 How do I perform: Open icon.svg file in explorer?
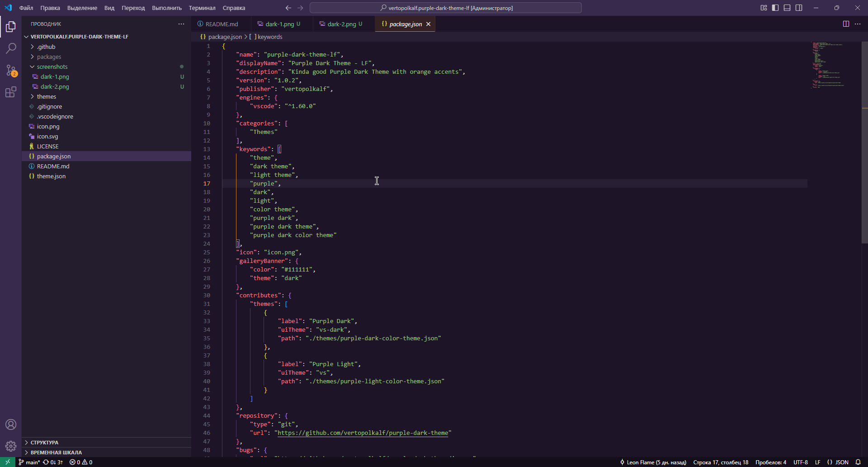click(x=107, y=136)
